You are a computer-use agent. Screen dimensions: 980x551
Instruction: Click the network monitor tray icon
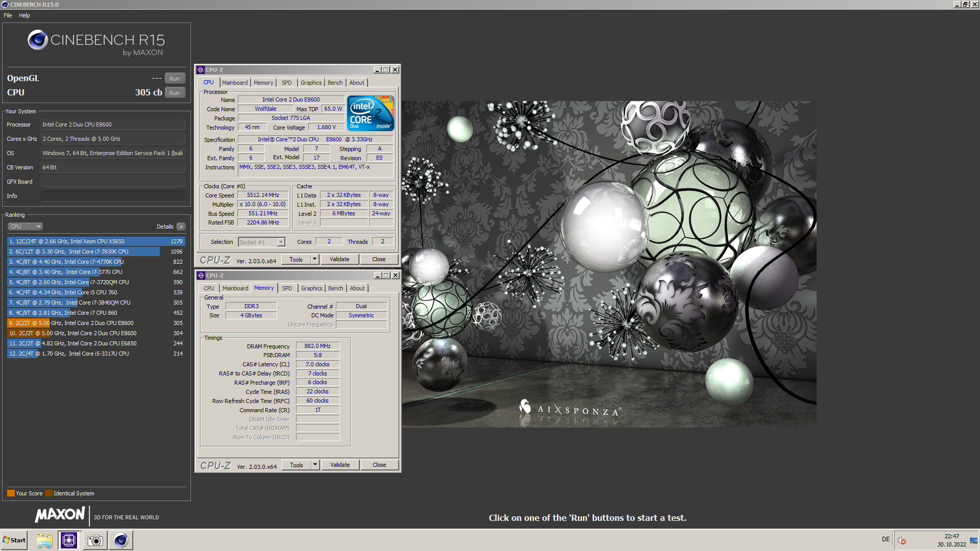974,541
